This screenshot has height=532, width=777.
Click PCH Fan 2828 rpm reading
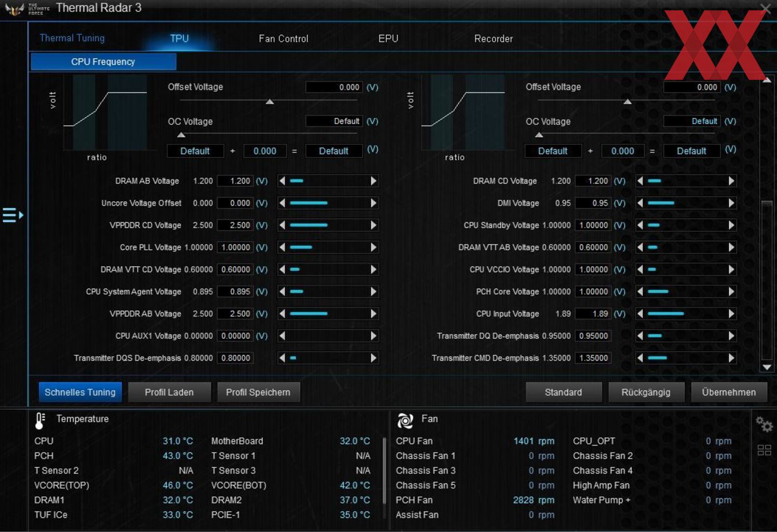tap(534, 500)
